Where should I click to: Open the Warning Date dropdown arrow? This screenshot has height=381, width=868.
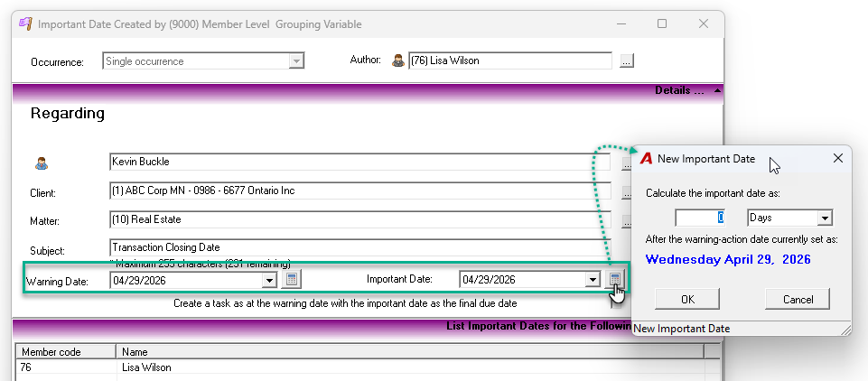tap(269, 281)
